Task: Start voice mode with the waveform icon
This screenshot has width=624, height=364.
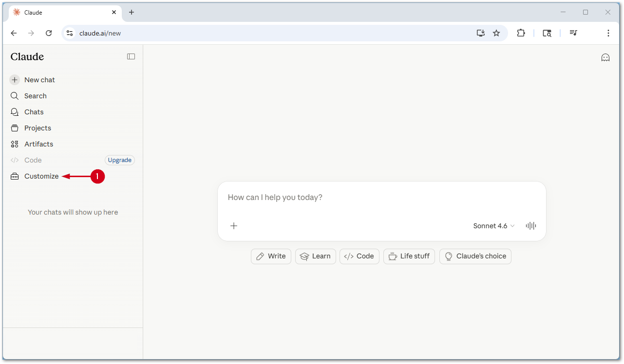Action: pyautogui.click(x=531, y=226)
